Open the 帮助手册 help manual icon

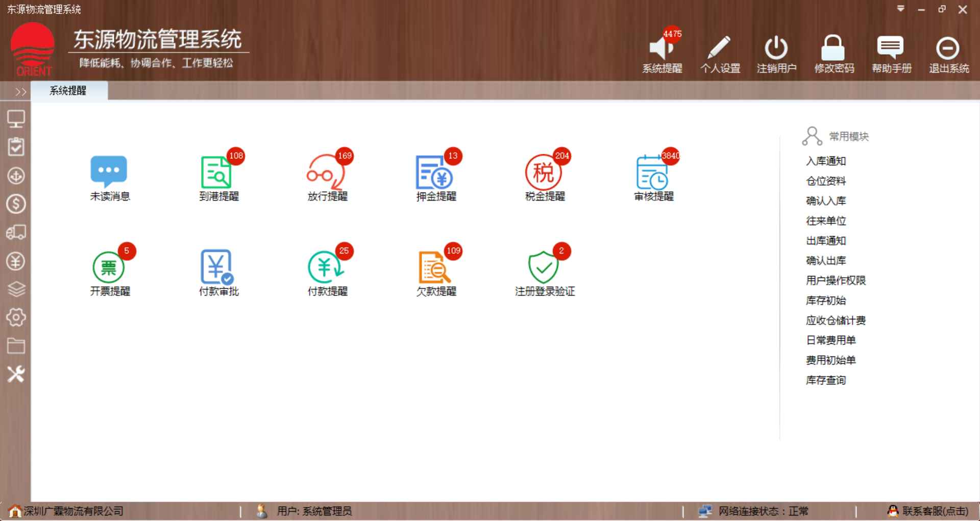click(x=891, y=48)
